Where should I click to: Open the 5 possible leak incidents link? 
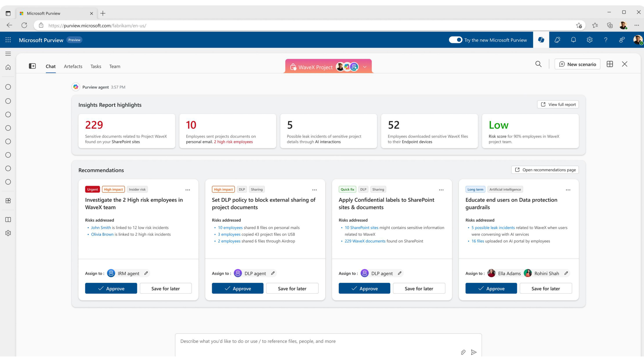(x=493, y=228)
